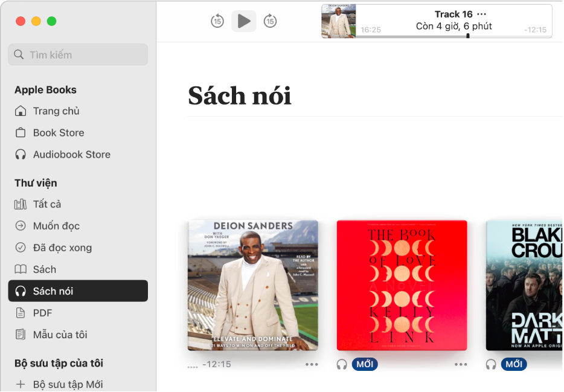This screenshot has height=392, width=564.
Task: Click the Thư viện section header
Action: [36, 183]
